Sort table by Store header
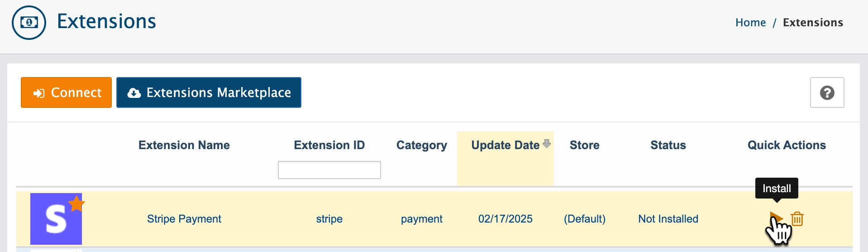Screen dimensions: 868x252 click(585, 145)
